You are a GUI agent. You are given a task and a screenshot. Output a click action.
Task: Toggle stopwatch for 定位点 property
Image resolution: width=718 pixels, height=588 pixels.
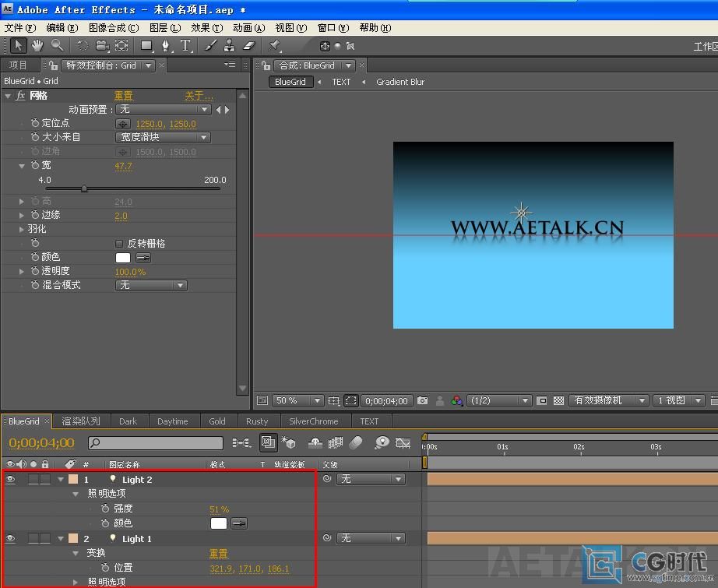pos(35,123)
